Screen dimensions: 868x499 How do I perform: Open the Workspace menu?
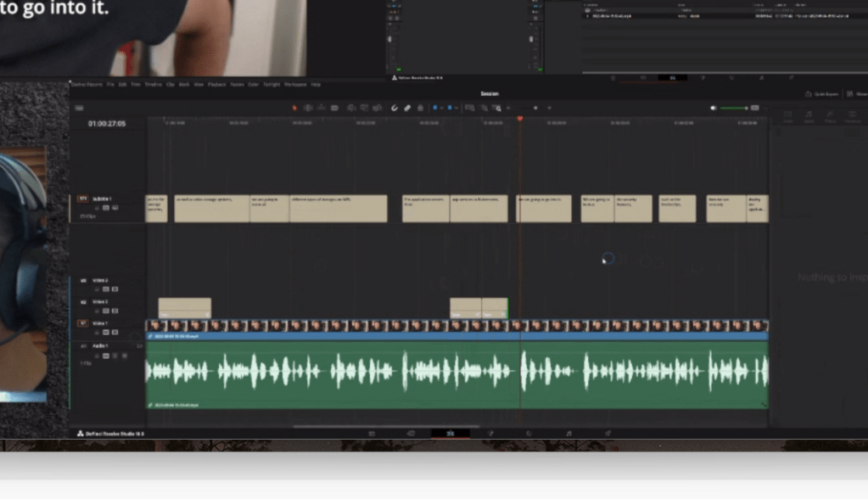click(295, 85)
